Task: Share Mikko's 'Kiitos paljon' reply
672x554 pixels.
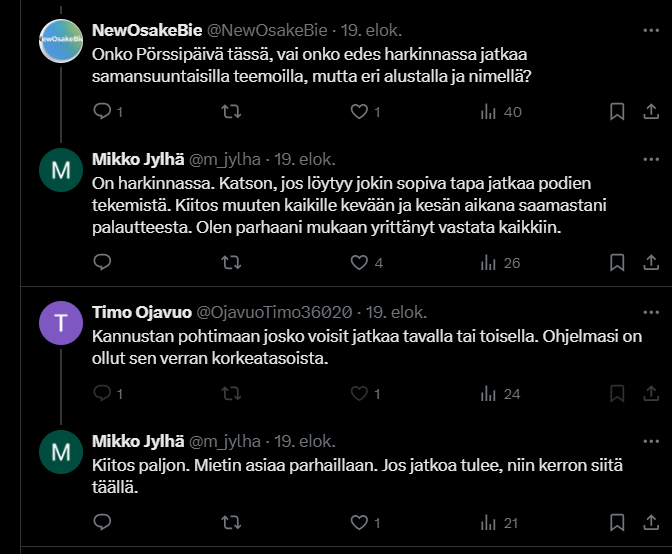Action: click(651, 522)
